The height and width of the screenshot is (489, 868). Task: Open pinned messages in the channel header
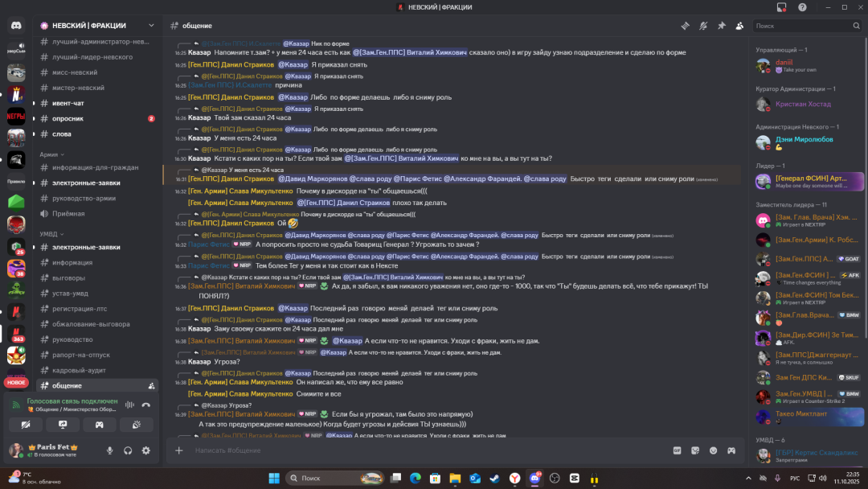721,26
